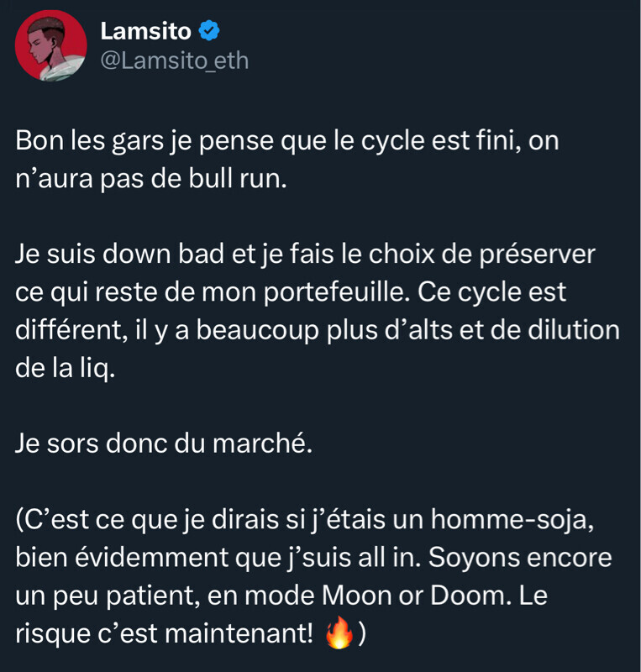Open Lamsito's profile avatar picture
The width and height of the screenshot is (641, 672).
click(51, 45)
